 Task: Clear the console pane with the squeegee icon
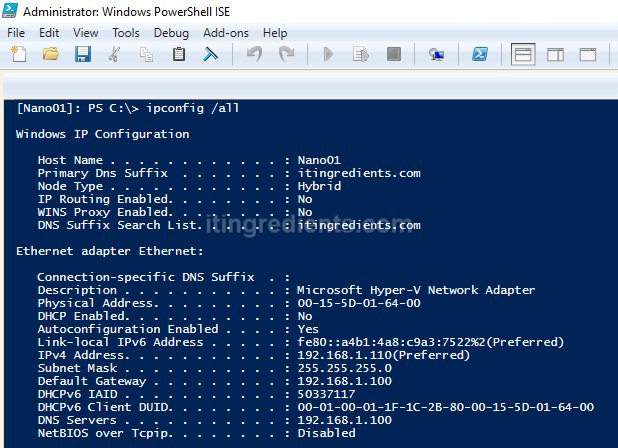[x=211, y=55]
